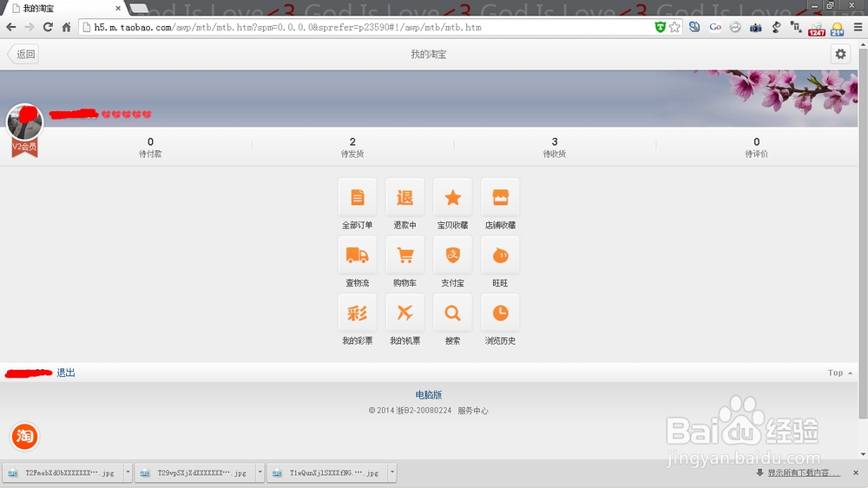Open 我的机票 airplane tickets icon
Screen dimensions: 868x488
click(404, 313)
